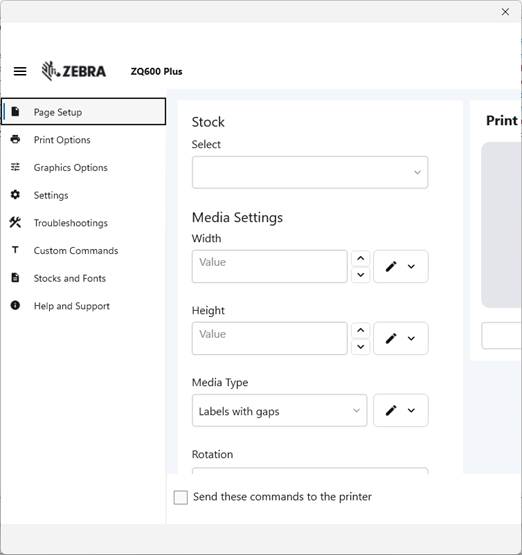The height and width of the screenshot is (555, 522).
Task: Decrease Height value with down arrow
Action: click(361, 347)
